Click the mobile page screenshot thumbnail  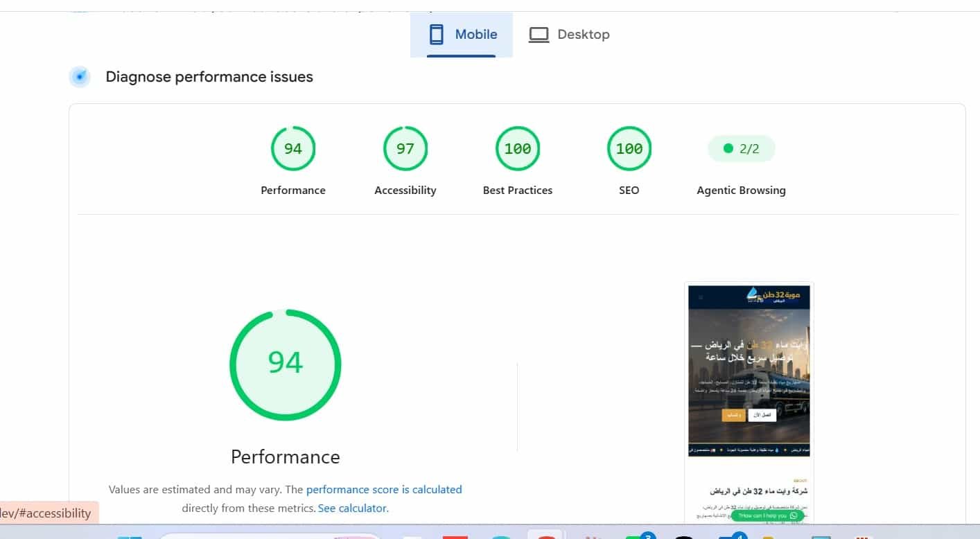(749, 402)
